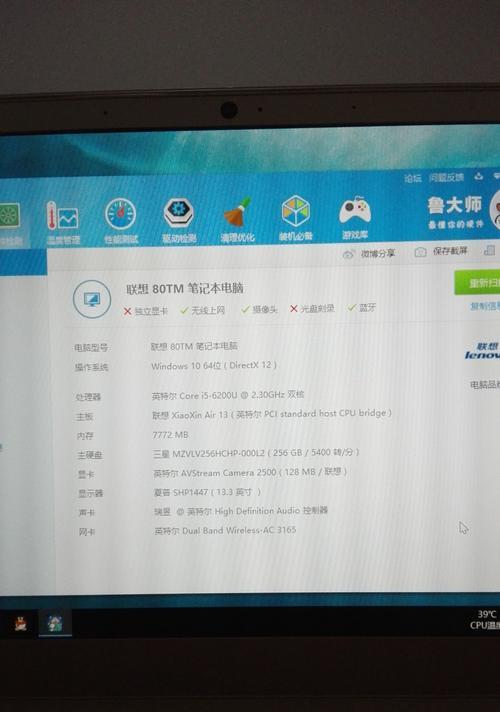Click the 独立显卡 status indicator
The width and height of the screenshot is (500, 712).
point(146,311)
